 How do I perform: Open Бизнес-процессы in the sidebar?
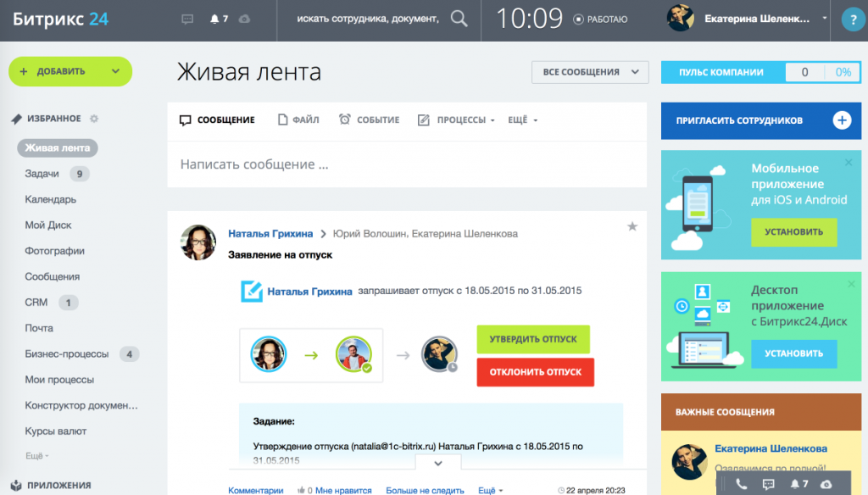pyautogui.click(x=66, y=353)
